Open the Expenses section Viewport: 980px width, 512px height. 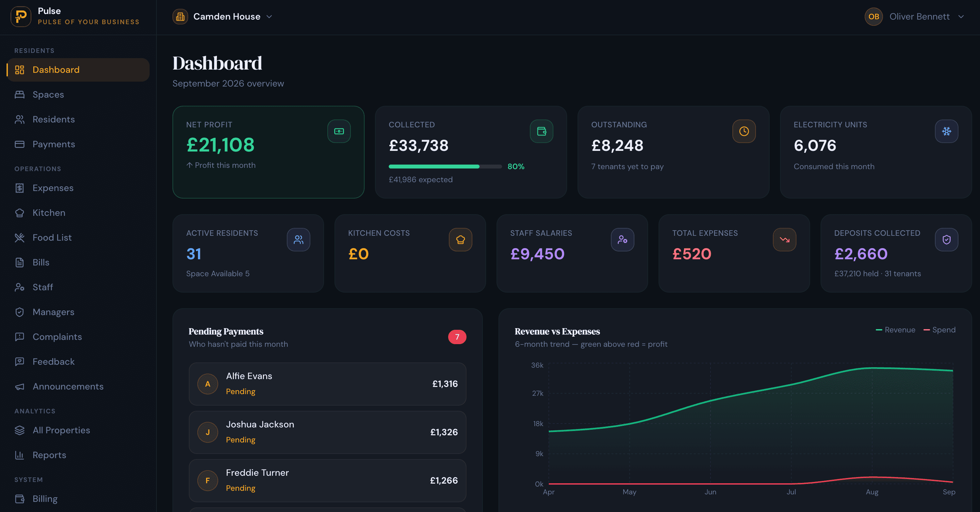point(78,188)
